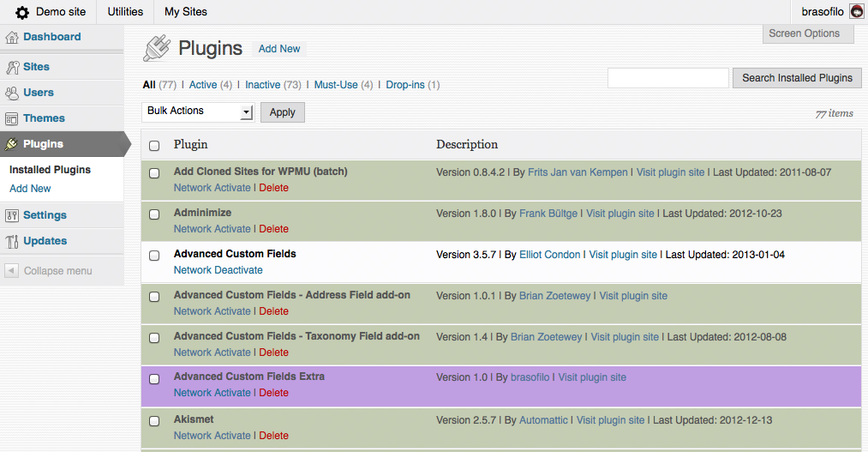Filter plugins by Inactive (73)
868x452 pixels.
[x=273, y=85]
